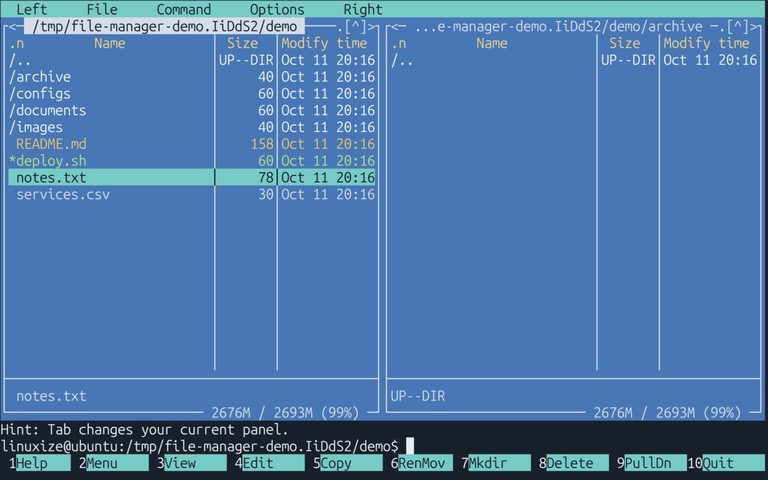Select the /.. parent entry in right panel
768x480 pixels.
[x=574, y=60]
